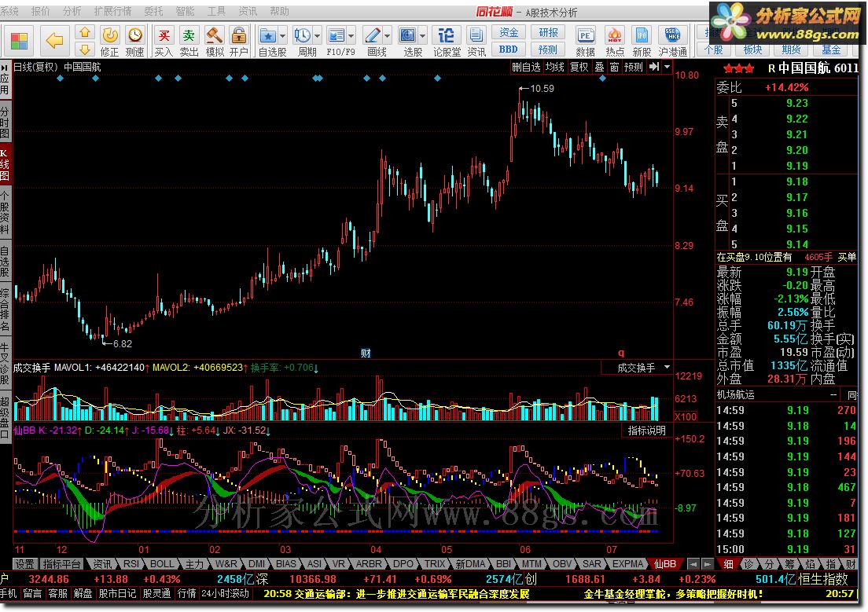Screen dimensions: 868x612
Task: Switch to the MACD-style RSI indicator tab
Action: (x=131, y=564)
